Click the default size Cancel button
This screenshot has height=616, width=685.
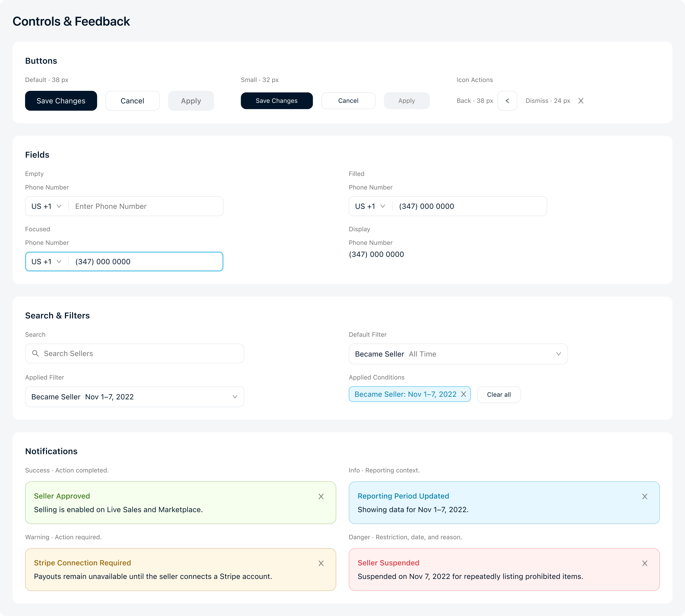[x=132, y=100]
